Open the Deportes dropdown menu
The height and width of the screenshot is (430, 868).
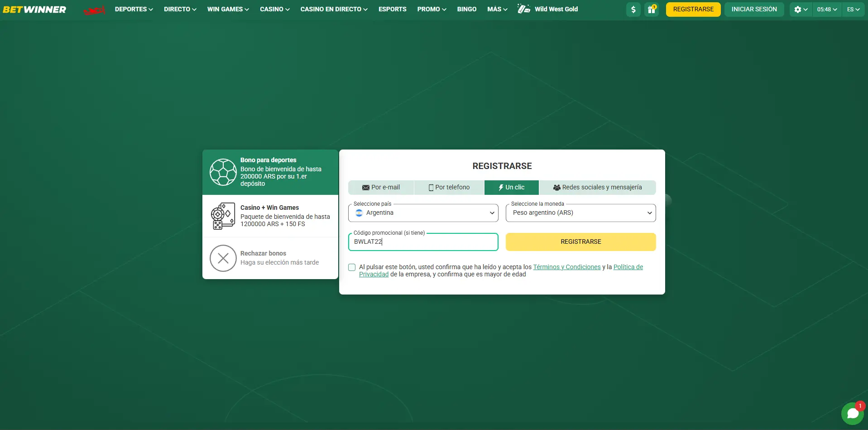tap(134, 9)
